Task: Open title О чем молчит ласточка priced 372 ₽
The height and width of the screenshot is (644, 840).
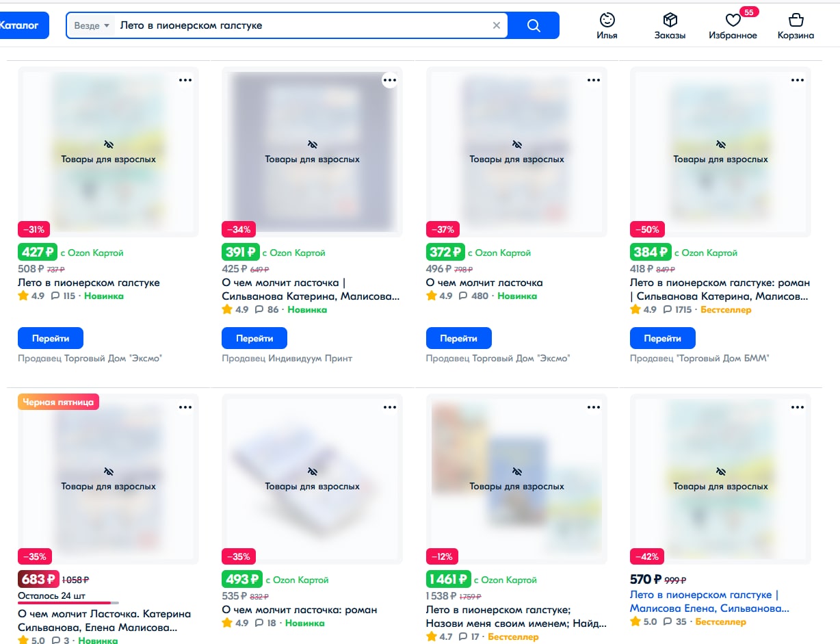Action: (484, 283)
